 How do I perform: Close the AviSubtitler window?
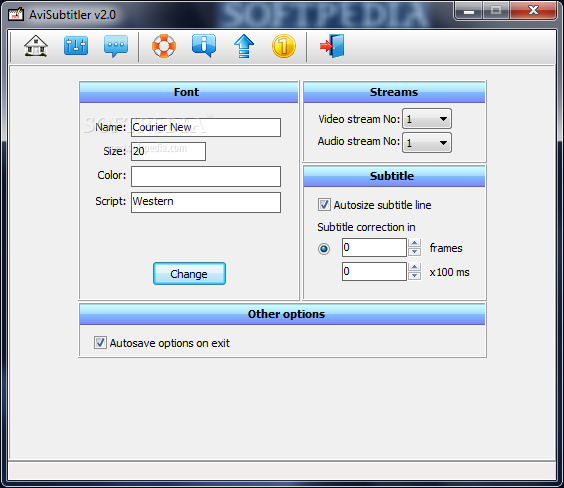coord(533,10)
